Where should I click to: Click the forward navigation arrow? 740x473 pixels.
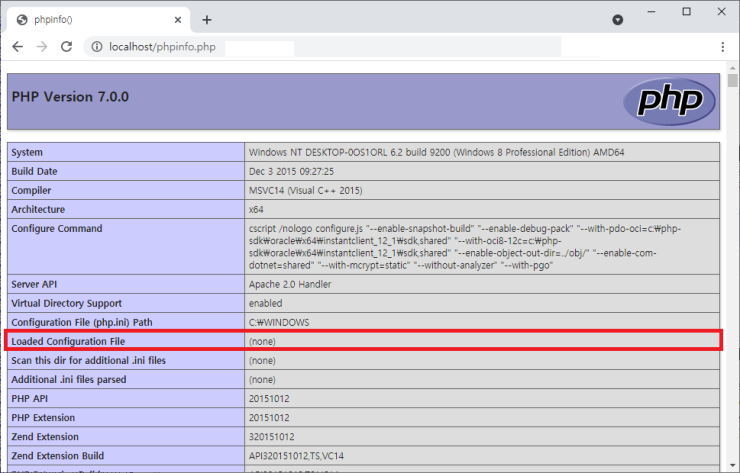pos(42,47)
